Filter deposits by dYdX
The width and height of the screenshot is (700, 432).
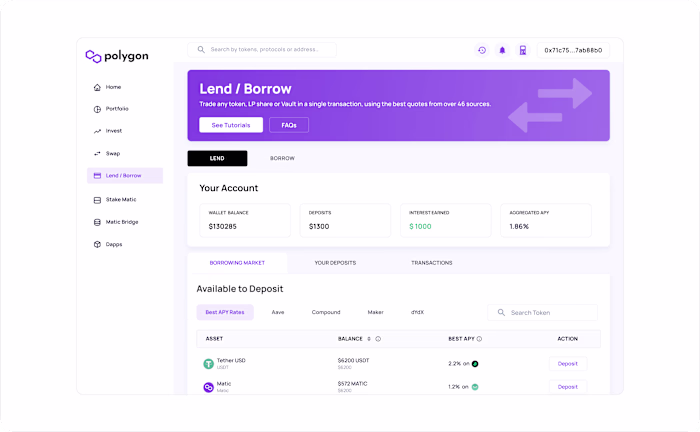pos(417,312)
